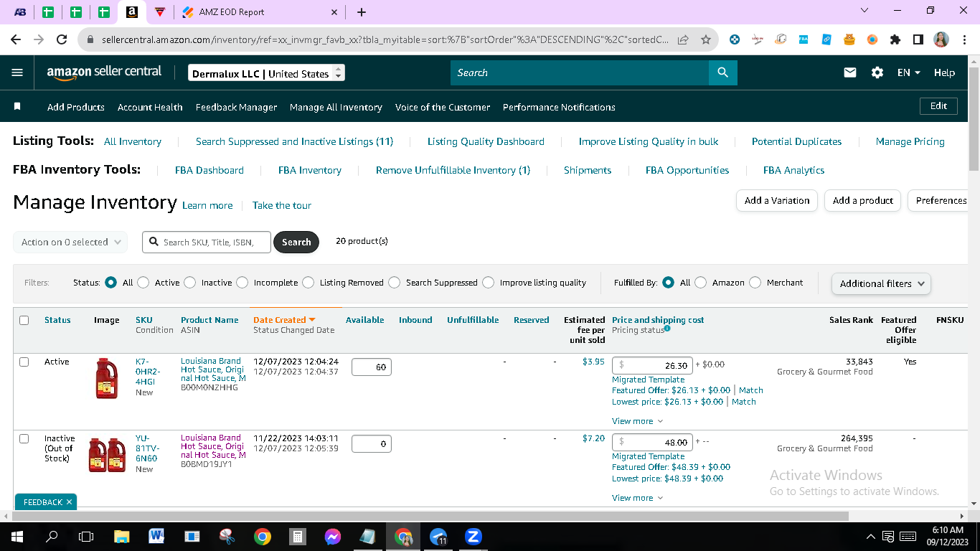Viewport: 980px width, 551px height.
Task: Click the Search SKU, Title, ISBN field
Action: 207,242
